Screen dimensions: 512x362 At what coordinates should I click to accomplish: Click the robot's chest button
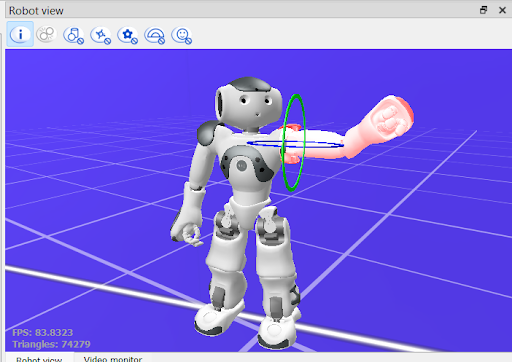point(241,165)
